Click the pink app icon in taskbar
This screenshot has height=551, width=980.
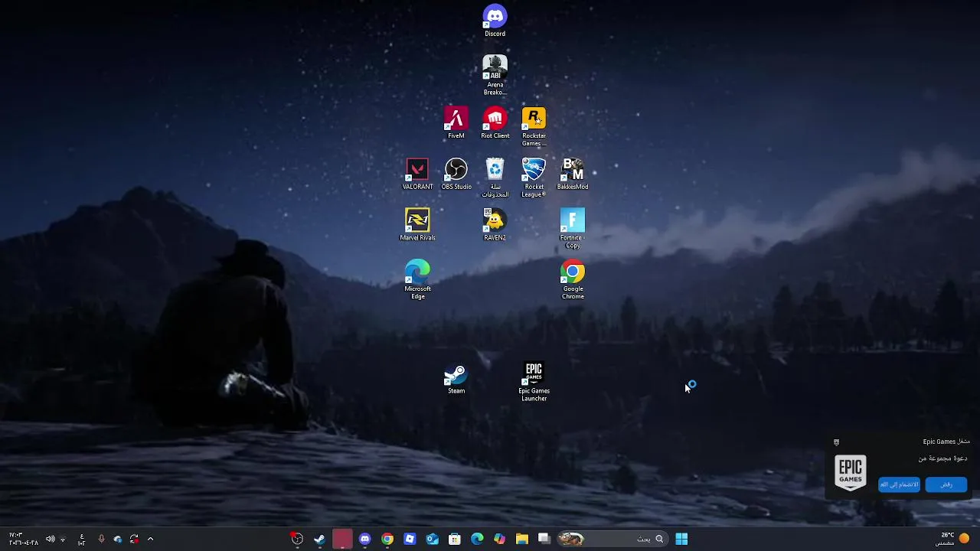tap(342, 539)
